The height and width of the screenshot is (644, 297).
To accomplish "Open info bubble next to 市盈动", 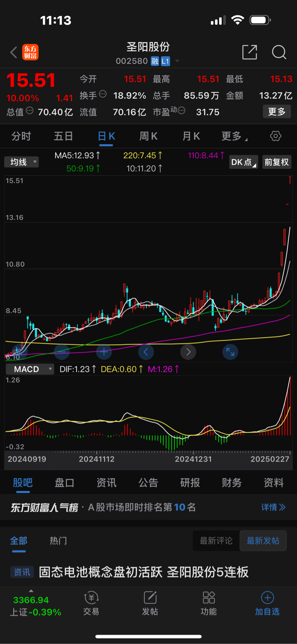I will pos(181,111).
